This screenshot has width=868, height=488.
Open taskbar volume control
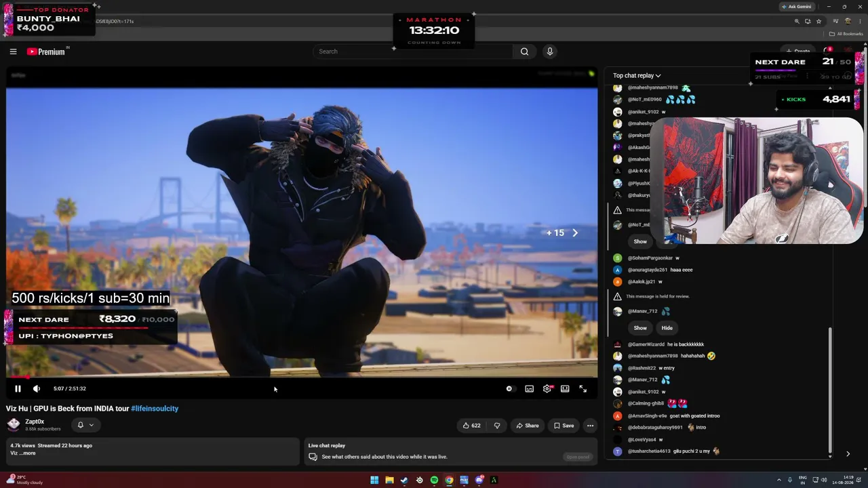824,481
